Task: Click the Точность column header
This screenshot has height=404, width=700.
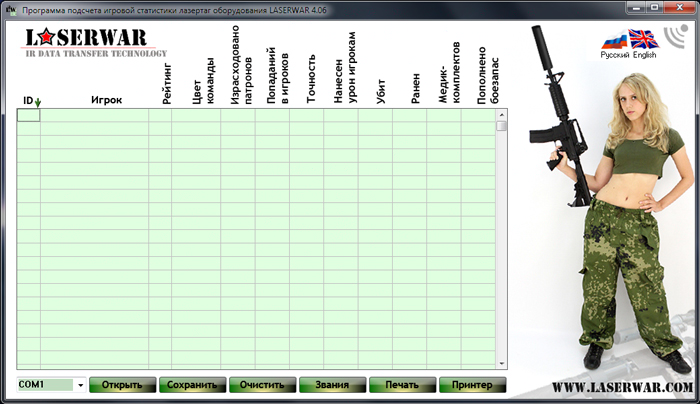Action: [311, 79]
